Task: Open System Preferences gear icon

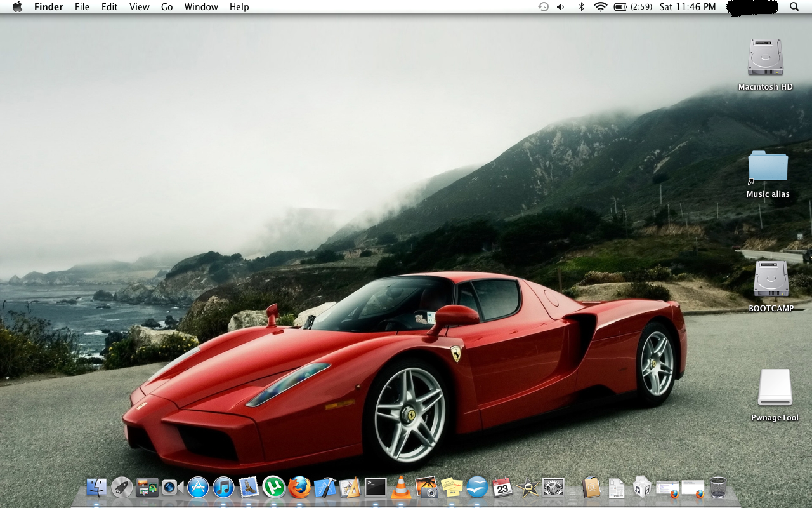Action: (x=553, y=488)
